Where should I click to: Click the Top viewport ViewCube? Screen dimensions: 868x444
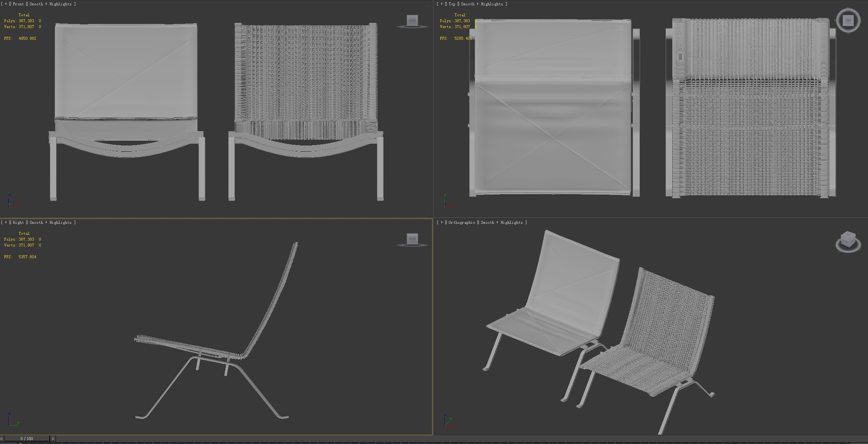click(x=848, y=21)
